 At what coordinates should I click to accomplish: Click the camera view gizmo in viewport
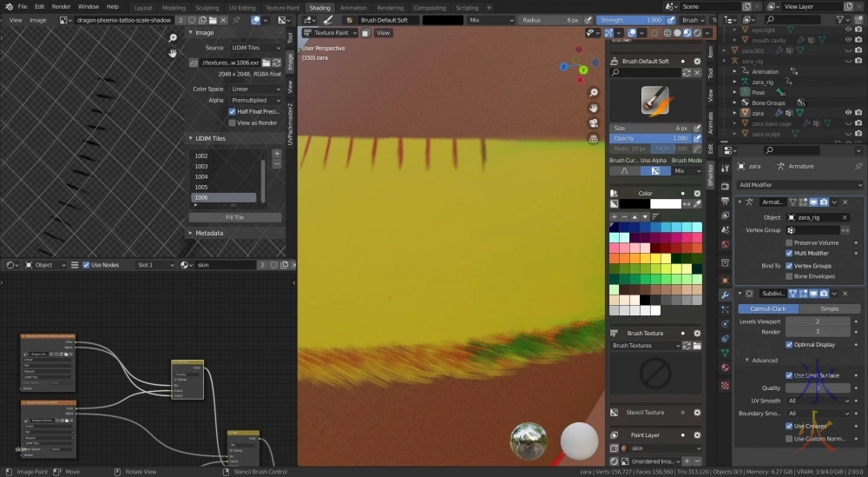[x=593, y=123]
